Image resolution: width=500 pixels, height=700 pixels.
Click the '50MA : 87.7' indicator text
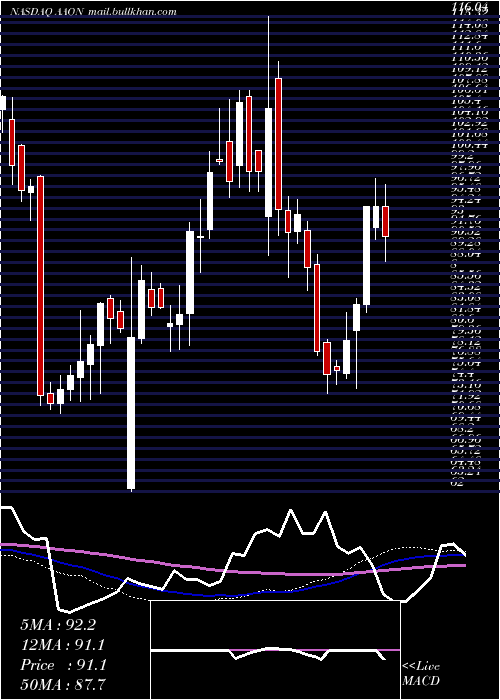coord(63,684)
